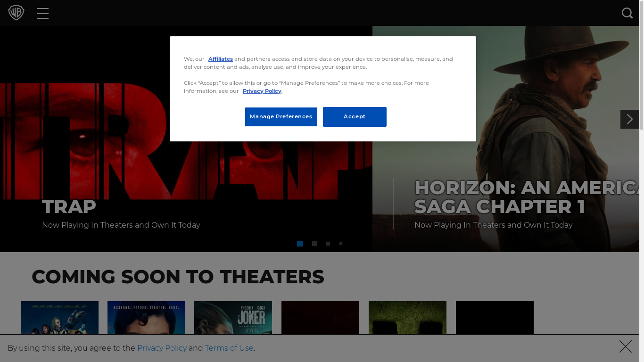644x362 pixels.
Task: Click the Manage Preferences button
Action: coord(281,117)
